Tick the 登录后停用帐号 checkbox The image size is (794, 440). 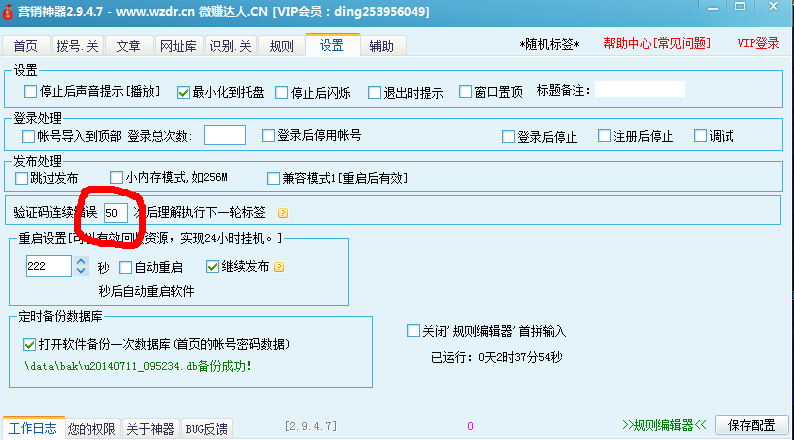pyautogui.click(x=268, y=135)
